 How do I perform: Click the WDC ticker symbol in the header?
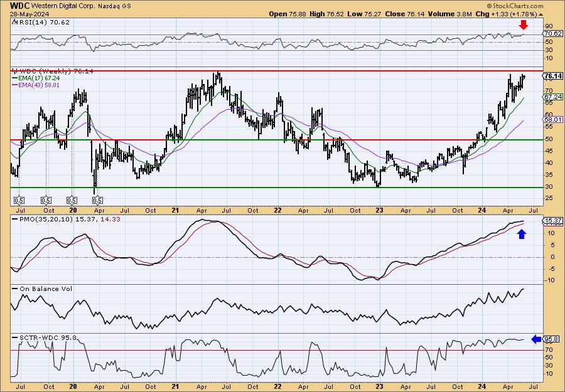(19, 6)
